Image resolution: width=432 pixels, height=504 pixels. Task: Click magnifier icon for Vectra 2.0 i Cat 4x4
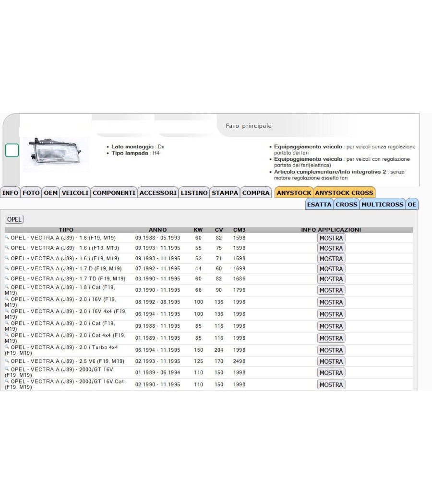click(7, 335)
